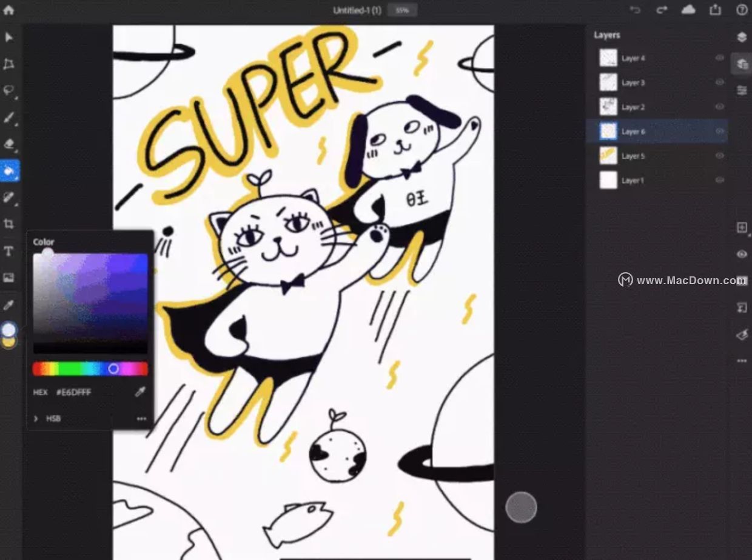Select the Lasso tool

pos(9,91)
